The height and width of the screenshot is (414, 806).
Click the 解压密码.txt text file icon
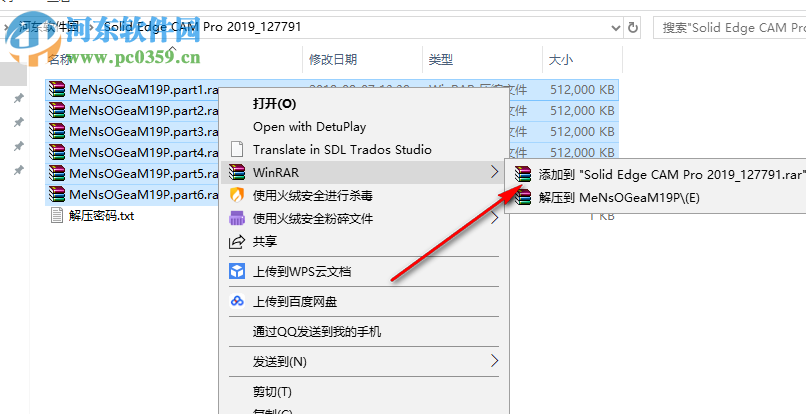(57, 215)
